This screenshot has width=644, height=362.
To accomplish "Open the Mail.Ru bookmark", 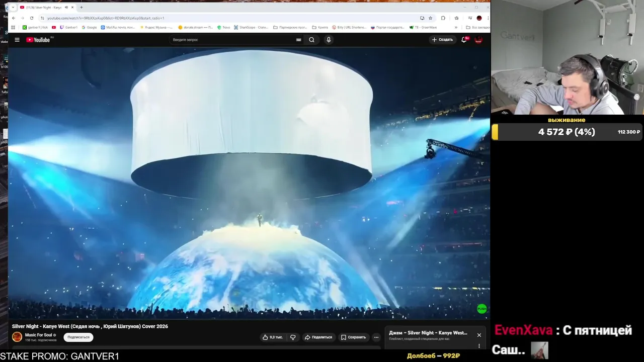I will tap(118, 27).
